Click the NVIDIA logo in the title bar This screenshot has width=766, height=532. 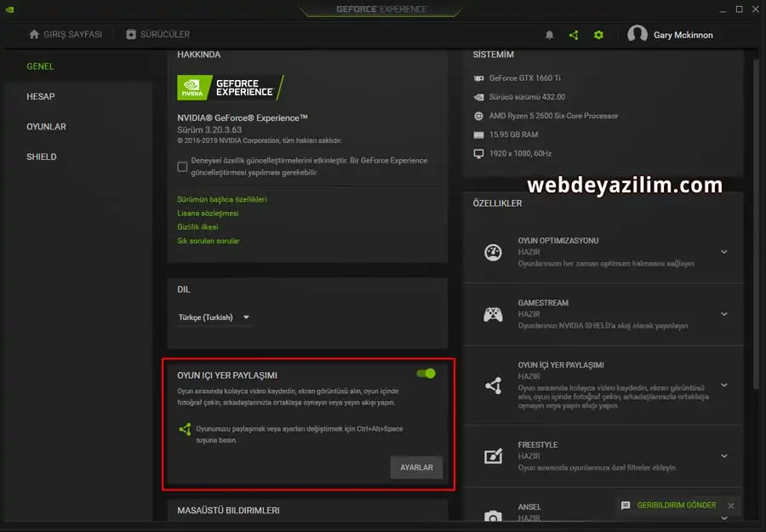tap(9, 9)
